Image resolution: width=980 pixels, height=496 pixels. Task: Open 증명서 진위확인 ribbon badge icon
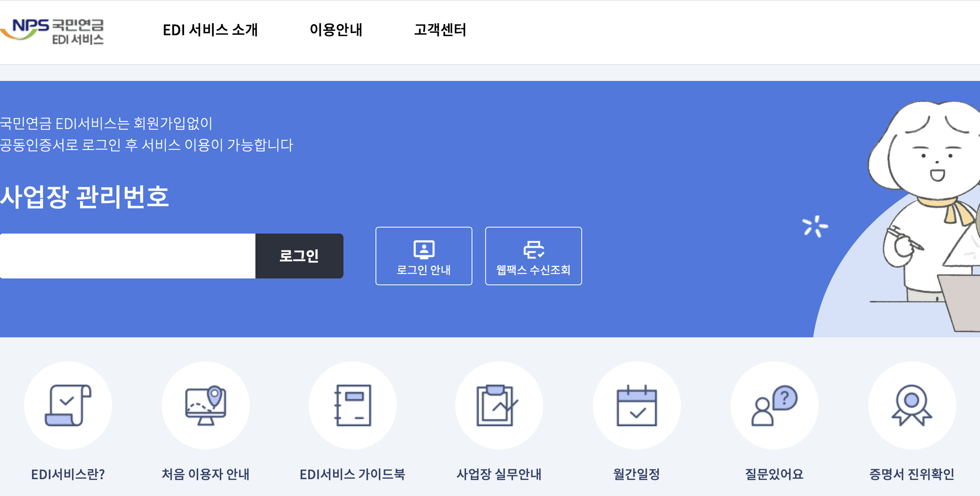pyautogui.click(x=912, y=405)
